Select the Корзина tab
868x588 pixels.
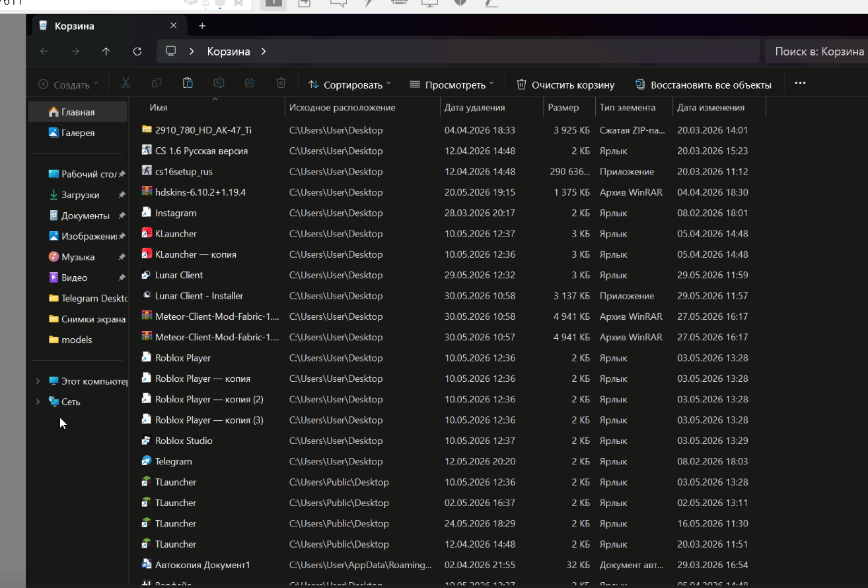click(109, 26)
